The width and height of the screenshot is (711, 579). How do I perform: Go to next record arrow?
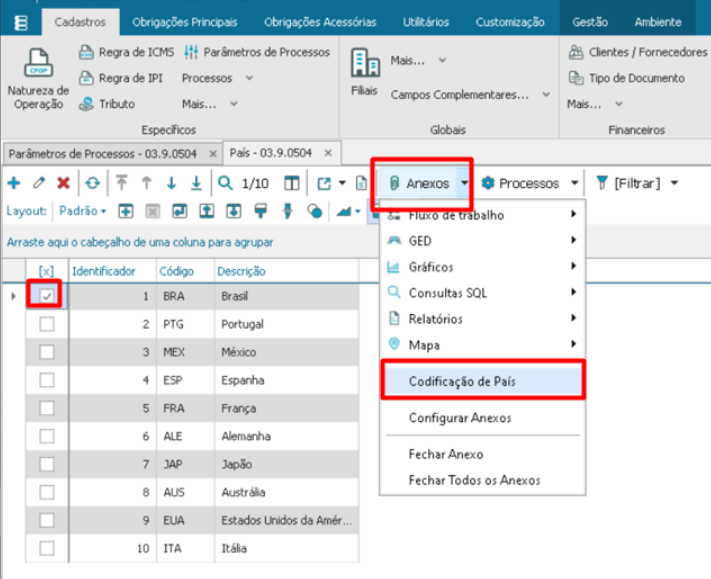pos(171,183)
